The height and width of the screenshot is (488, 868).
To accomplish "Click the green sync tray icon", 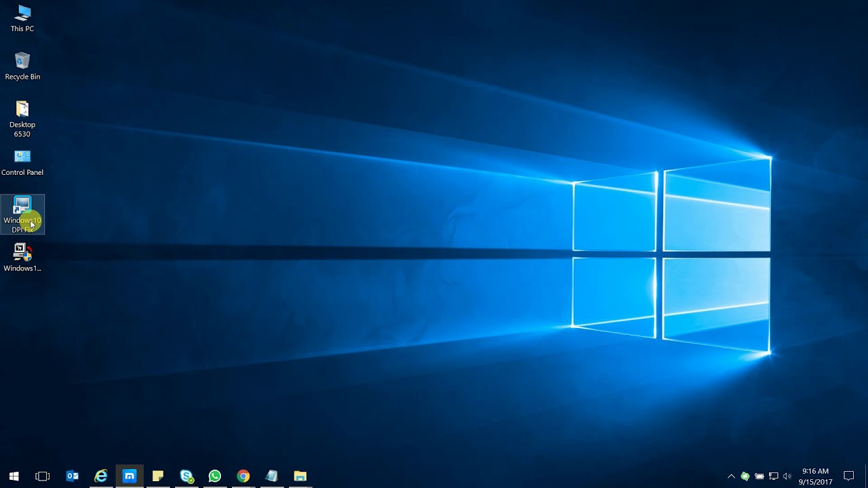I will (x=745, y=476).
